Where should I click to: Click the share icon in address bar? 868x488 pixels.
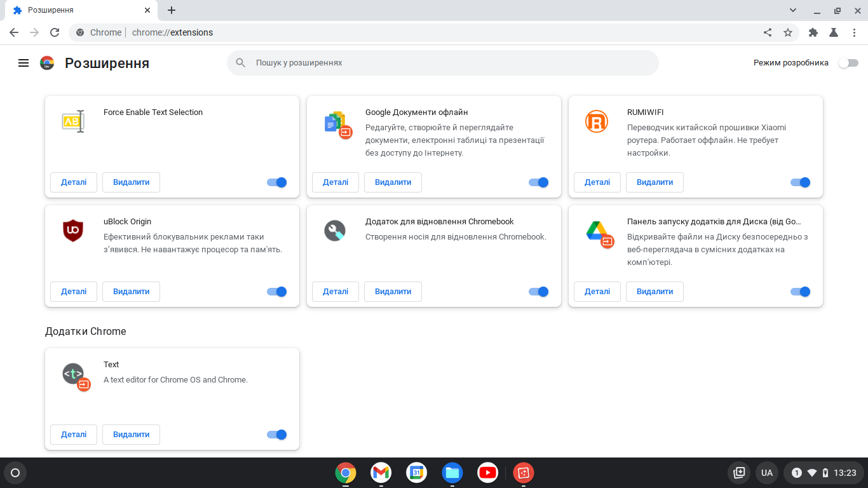(x=768, y=32)
